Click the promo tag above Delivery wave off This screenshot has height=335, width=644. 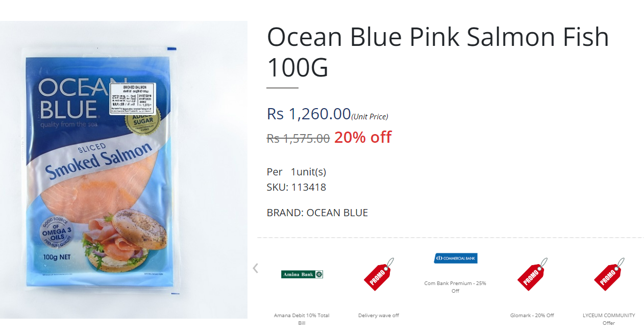coord(379,274)
